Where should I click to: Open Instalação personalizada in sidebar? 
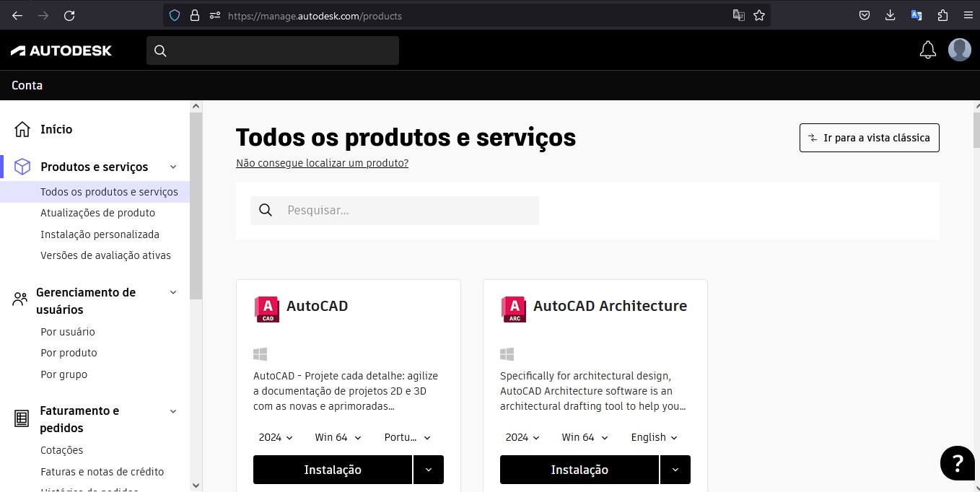pos(100,234)
